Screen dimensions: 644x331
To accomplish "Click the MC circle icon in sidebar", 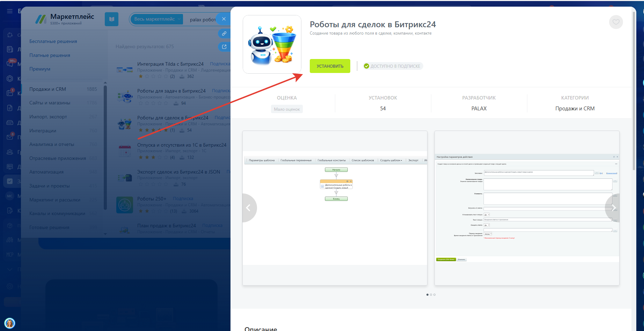I will pos(10,196).
